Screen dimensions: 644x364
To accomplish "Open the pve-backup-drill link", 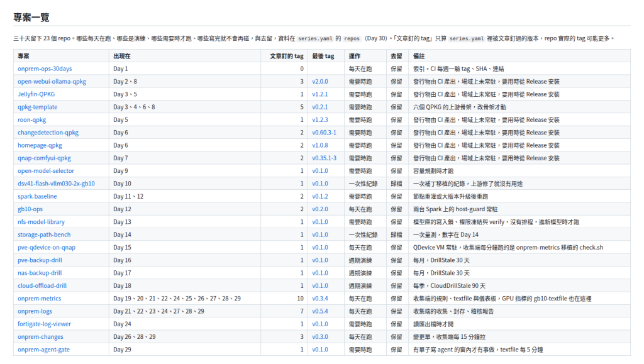I will tap(40, 260).
